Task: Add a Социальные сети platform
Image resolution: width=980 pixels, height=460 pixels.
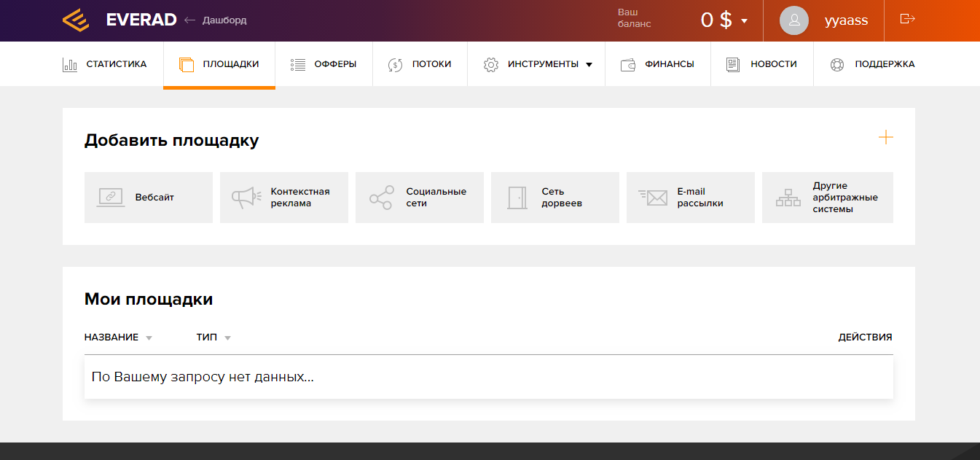Action: tap(420, 198)
